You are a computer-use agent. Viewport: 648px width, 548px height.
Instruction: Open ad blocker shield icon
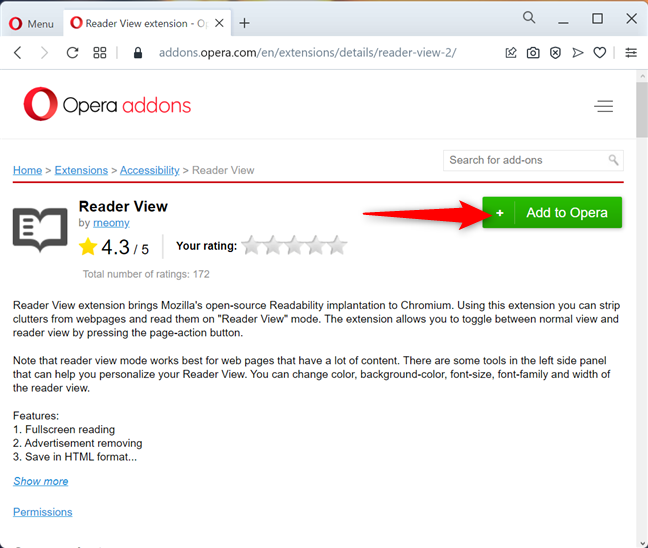[555, 52]
